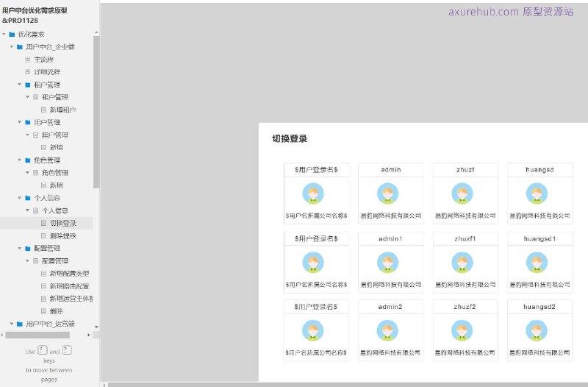Collapse the 配置管理 page node arrow

(27, 260)
